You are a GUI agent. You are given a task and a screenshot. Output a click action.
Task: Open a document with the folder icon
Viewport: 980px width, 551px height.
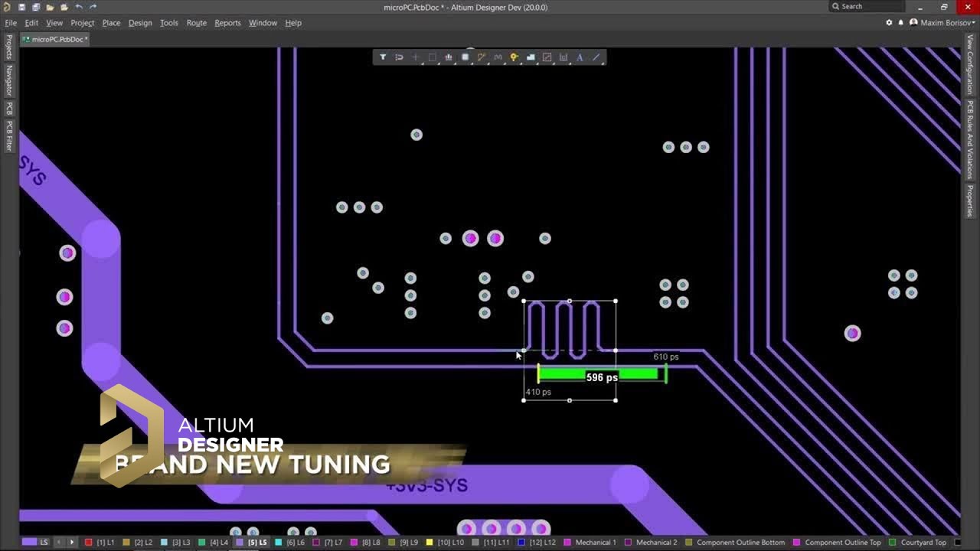coord(50,7)
